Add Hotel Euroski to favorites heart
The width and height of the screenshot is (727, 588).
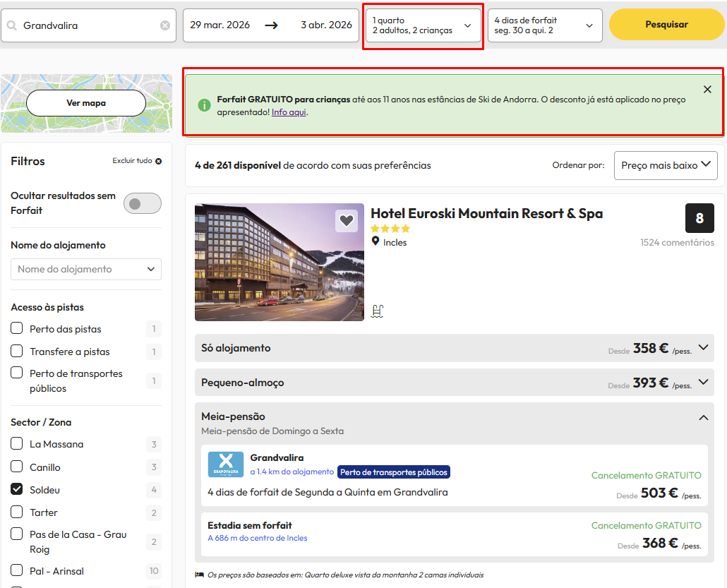tap(346, 221)
